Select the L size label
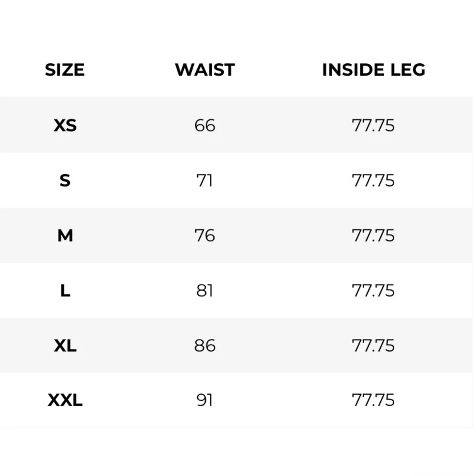Image resolution: width=476 pixels, height=476 pixels. pyautogui.click(x=65, y=290)
